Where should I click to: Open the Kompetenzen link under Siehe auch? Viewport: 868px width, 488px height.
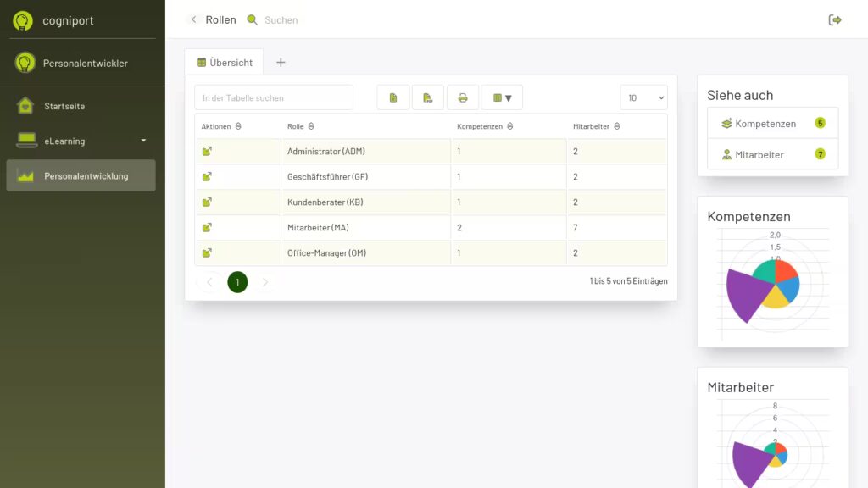coord(765,124)
